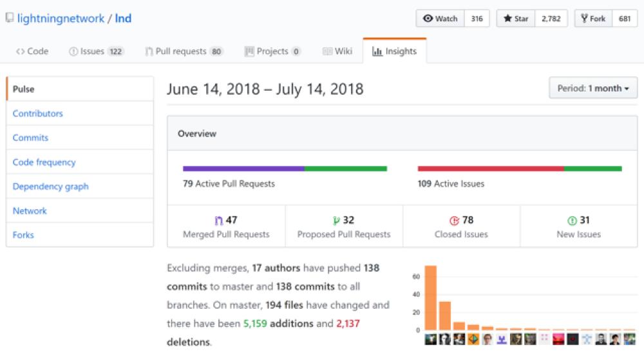This screenshot has width=644, height=361.
Task: Click the proposed pull requests icon
Action: [x=336, y=221]
